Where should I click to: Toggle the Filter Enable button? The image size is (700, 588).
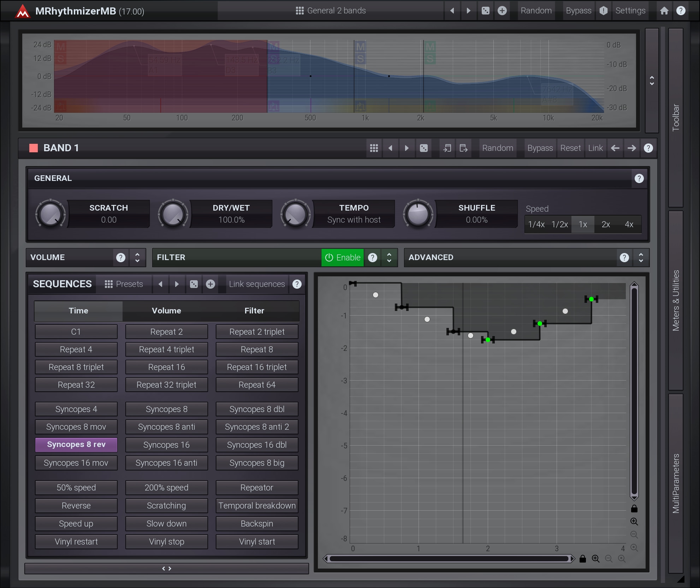(343, 258)
